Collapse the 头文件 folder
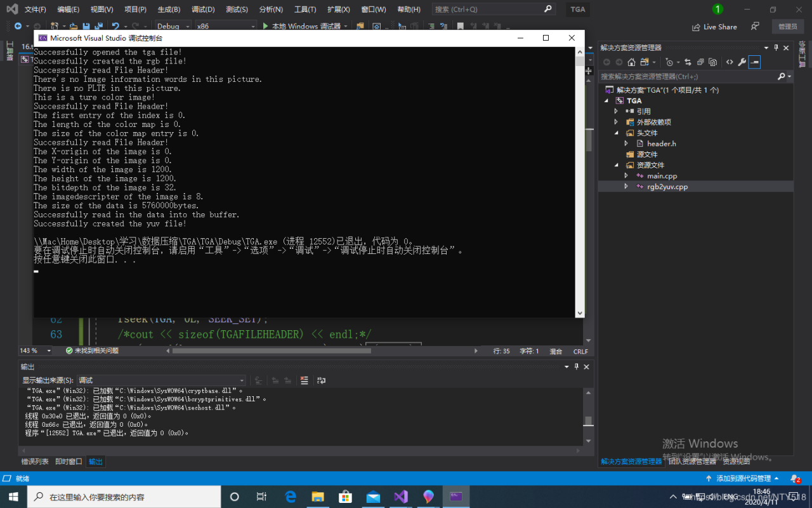Screen dimensions: 812x508 pos(616,133)
